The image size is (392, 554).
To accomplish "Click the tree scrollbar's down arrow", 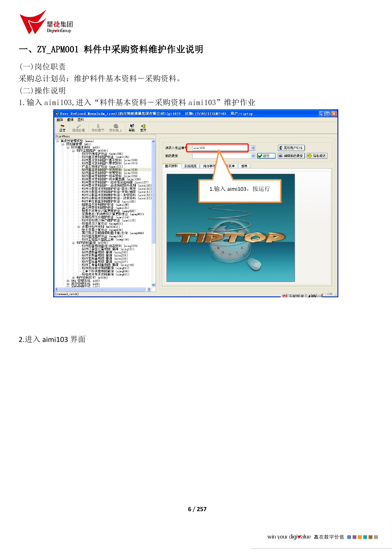I will (x=153, y=285).
